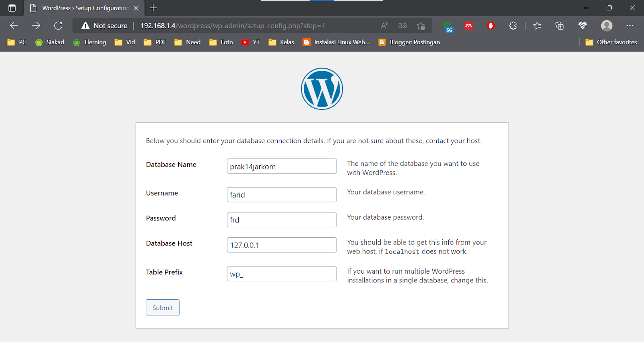
Task: Click the Database Name label
Action: tap(171, 165)
